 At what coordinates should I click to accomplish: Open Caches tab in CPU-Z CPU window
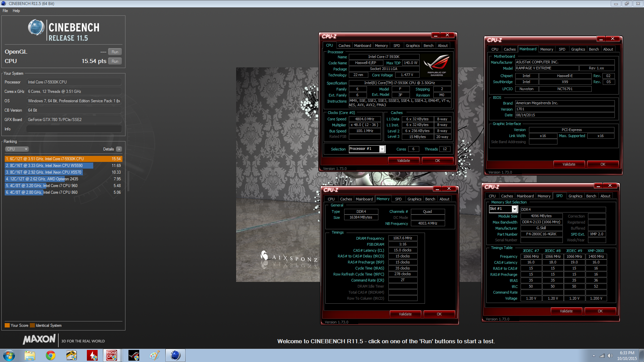coord(344,46)
